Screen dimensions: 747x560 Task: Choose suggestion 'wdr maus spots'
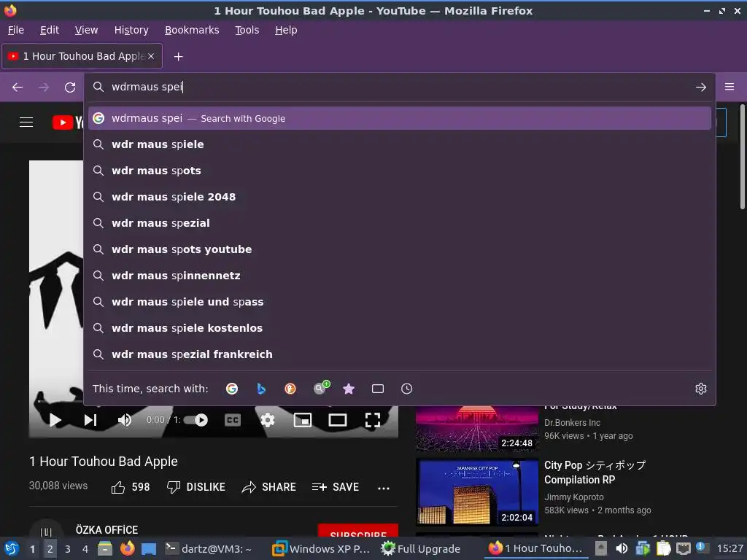click(400, 171)
